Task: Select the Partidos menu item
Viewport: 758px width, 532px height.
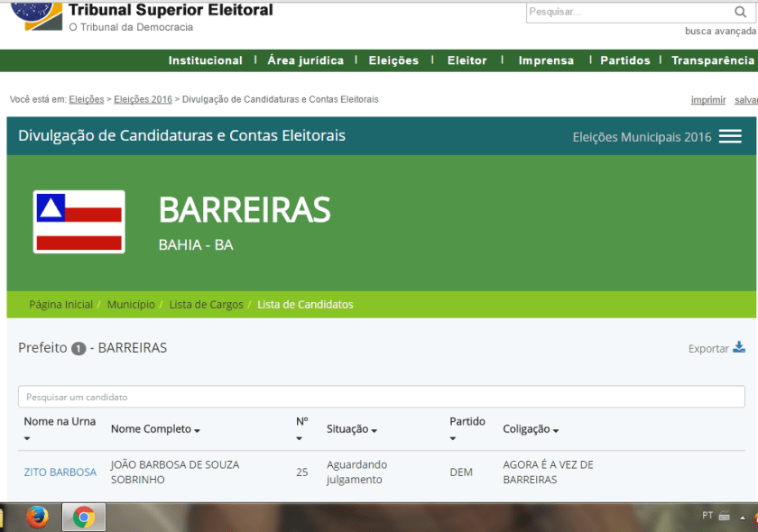Action: tap(624, 60)
